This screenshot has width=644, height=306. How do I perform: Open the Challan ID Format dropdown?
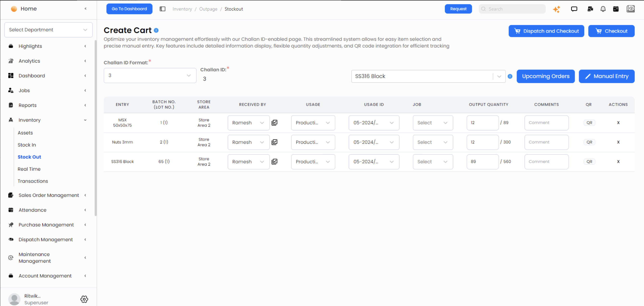pos(150,75)
